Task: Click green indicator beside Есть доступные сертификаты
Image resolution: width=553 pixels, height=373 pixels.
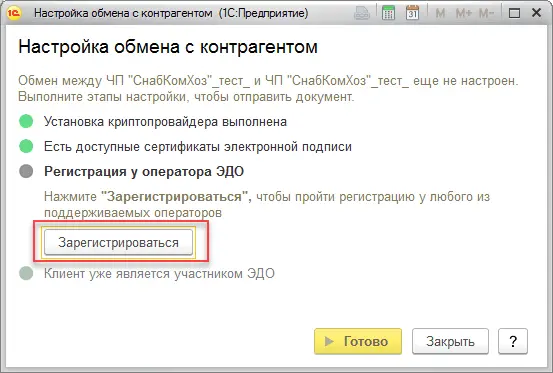Action: pos(26,146)
